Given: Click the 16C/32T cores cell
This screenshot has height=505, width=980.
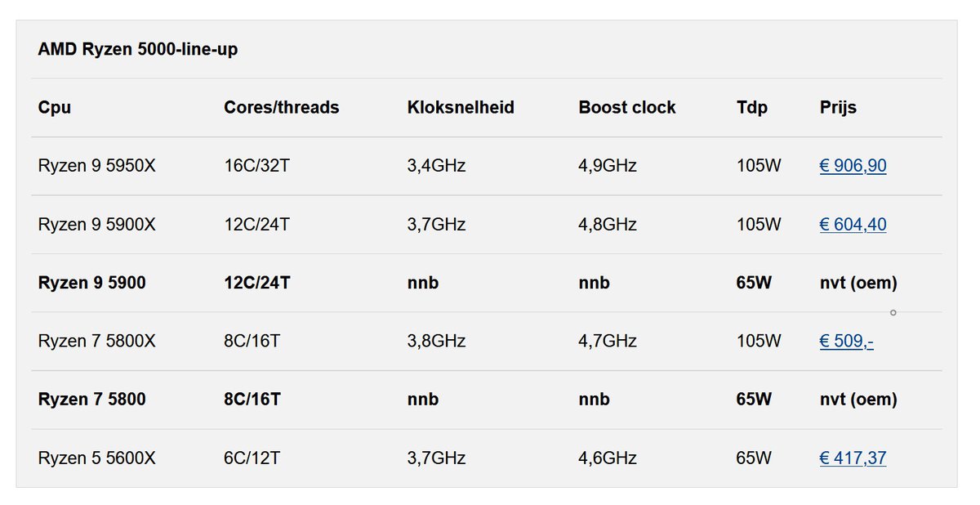Looking at the screenshot, I should point(256,166).
